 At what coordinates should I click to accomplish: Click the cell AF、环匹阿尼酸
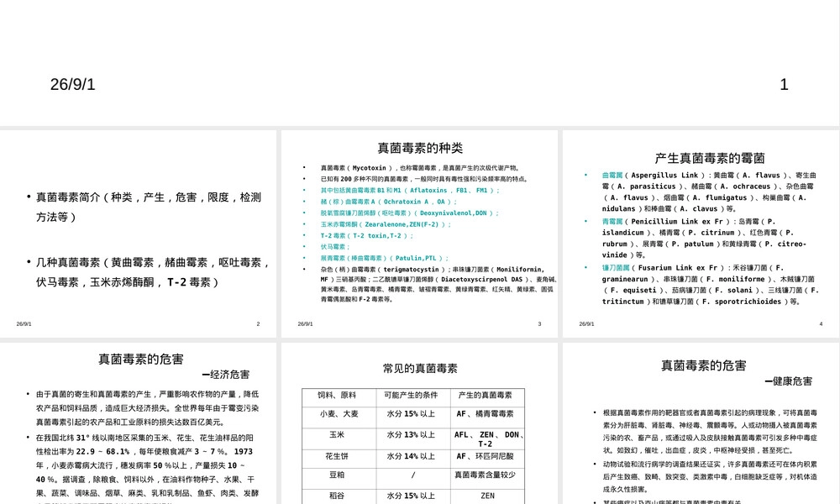pyautogui.click(x=486, y=456)
